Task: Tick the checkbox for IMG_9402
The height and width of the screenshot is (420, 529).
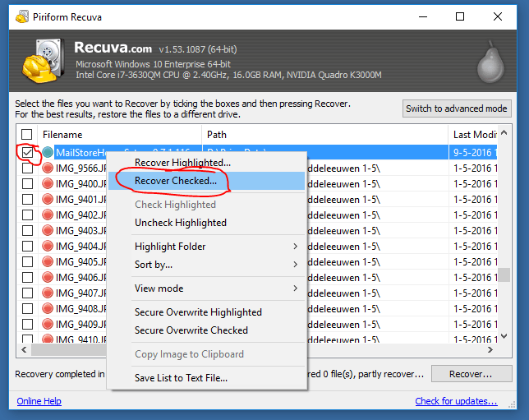Action: click(x=27, y=215)
